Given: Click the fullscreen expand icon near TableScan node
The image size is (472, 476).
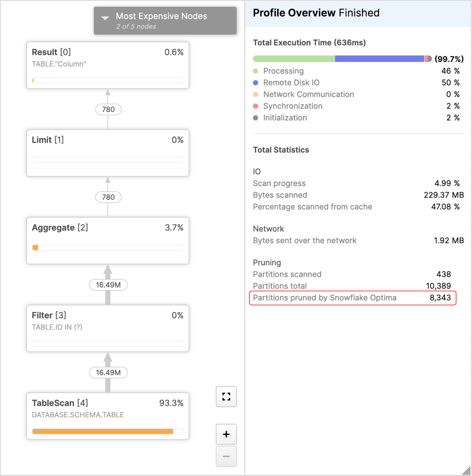Looking at the screenshot, I should pyautogui.click(x=226, y=397).
